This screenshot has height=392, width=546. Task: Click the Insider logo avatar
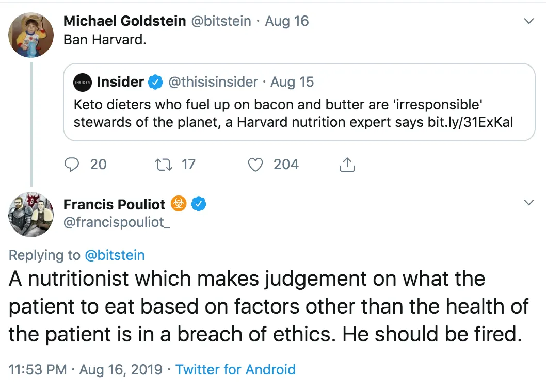[x=83, y=82]
